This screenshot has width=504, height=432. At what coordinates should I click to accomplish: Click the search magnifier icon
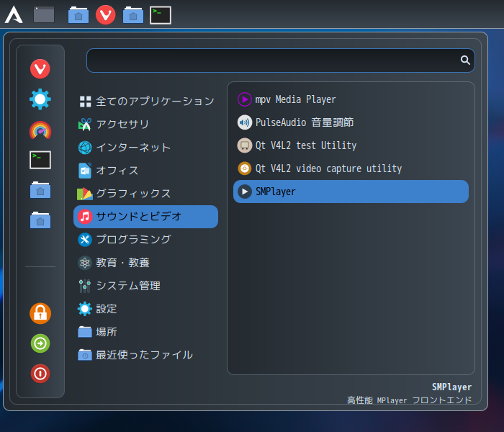pos(465,60)
